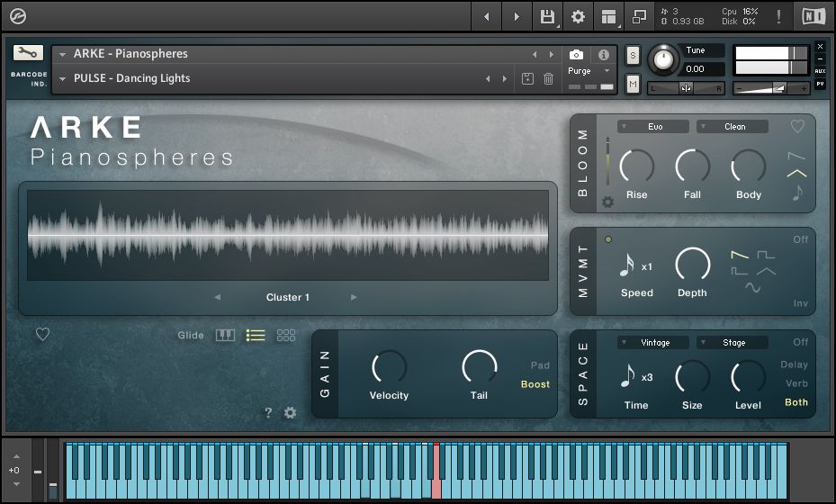Select Delay space mode

(794, 364)
